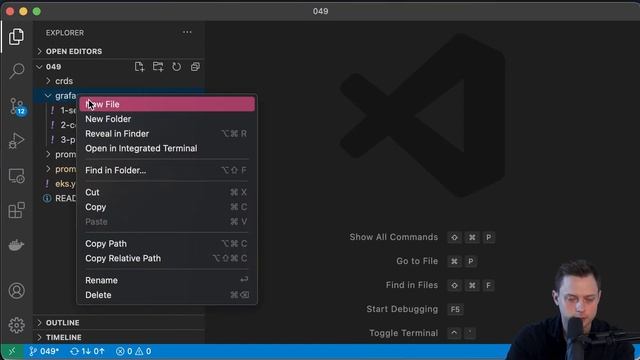
Task: Select Find in Folder option
Action: pos(167,170)
